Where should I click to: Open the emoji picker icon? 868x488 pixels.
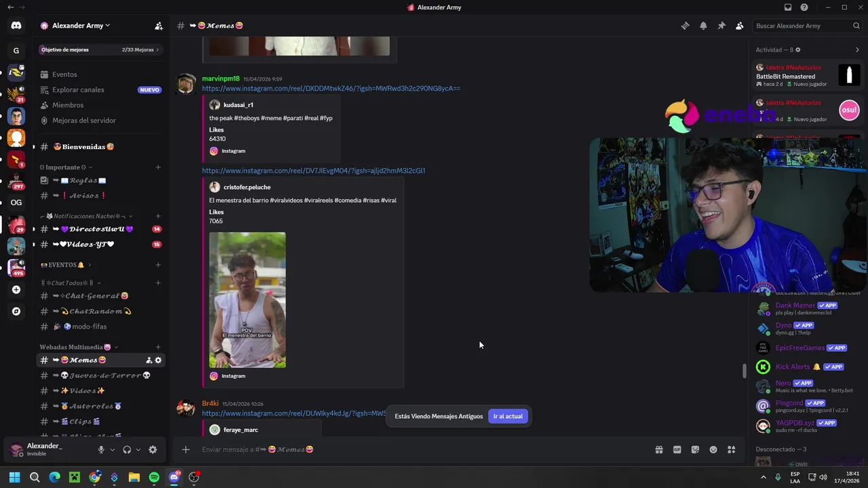click(x=713, y=449)
